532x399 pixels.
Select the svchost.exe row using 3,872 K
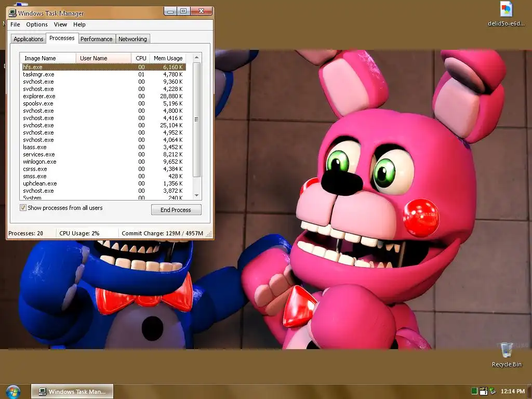pos(104,191)
